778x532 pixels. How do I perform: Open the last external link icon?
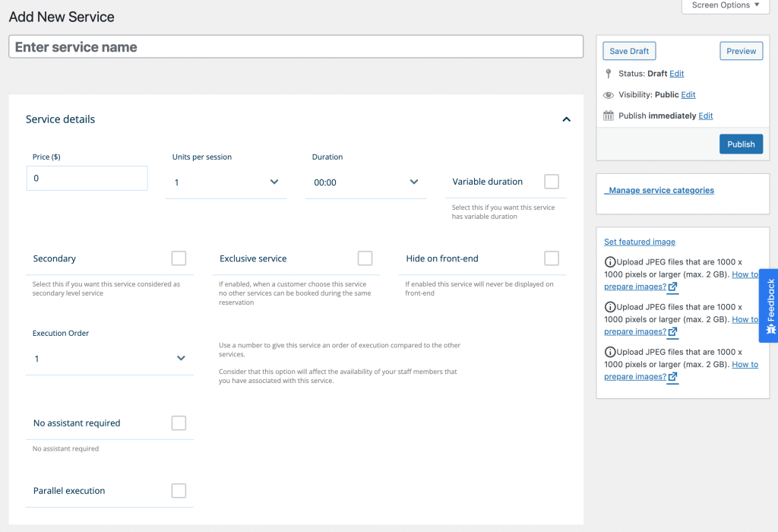673,377
